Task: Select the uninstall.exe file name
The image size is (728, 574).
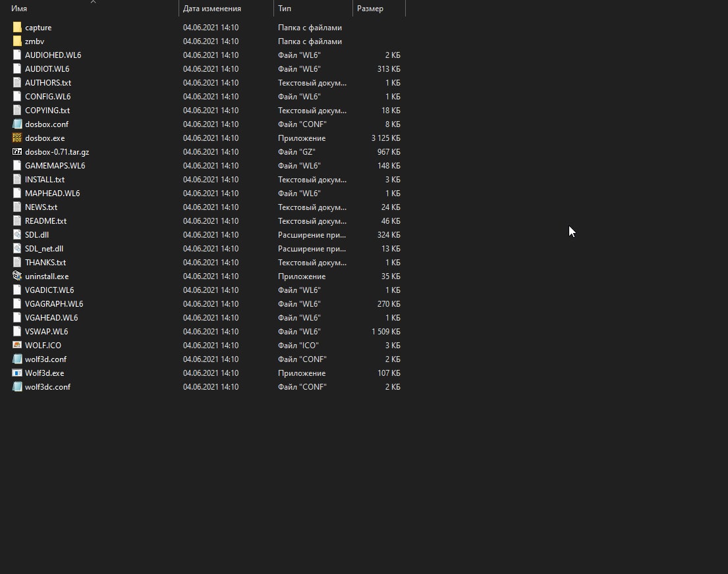Action: click(47, 276)
